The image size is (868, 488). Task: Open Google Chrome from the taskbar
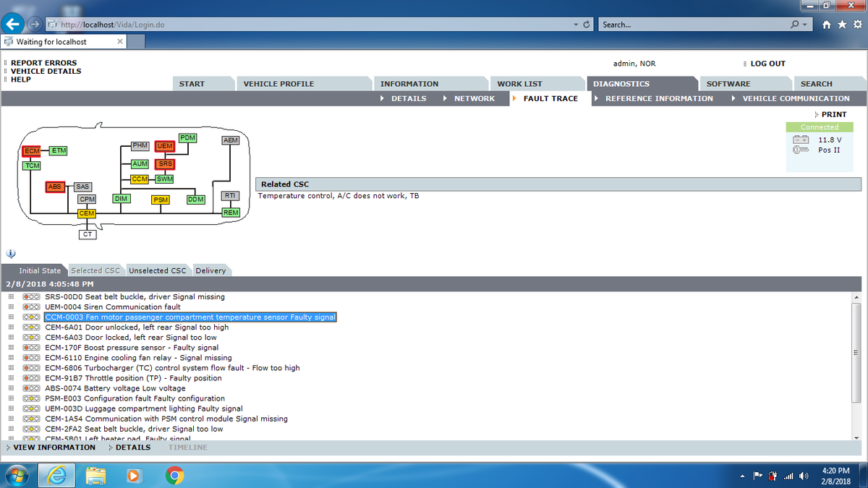point(174,475)
